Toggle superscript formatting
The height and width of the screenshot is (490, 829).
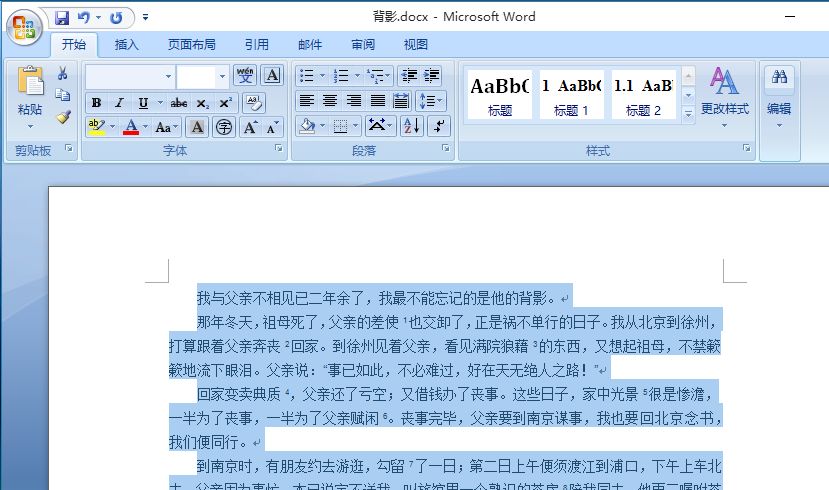click(226, 103)
